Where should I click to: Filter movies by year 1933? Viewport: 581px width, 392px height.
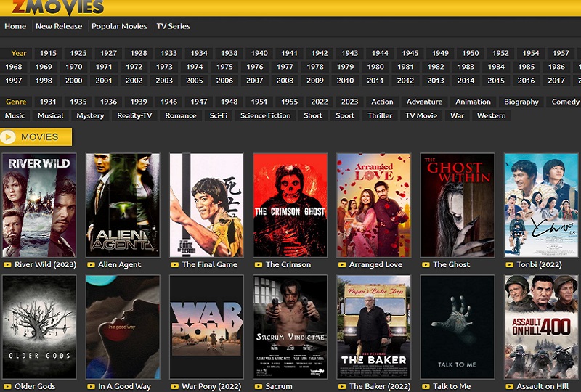pos(168,53)
